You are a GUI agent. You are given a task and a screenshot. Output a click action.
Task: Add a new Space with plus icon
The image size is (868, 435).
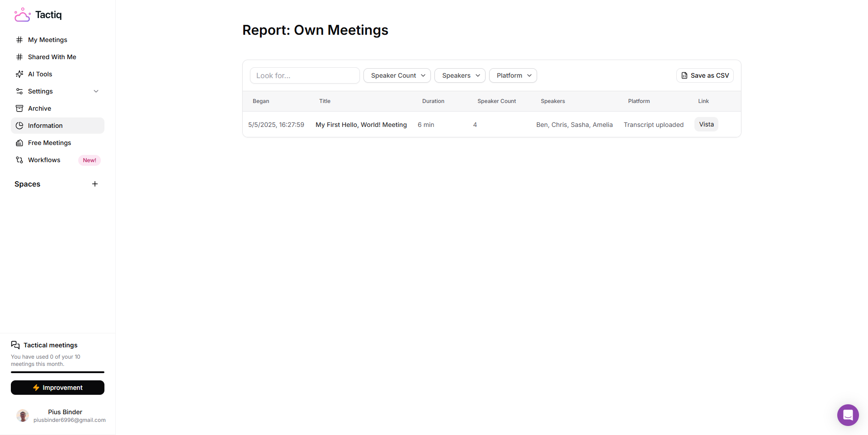tap(95, 184)
